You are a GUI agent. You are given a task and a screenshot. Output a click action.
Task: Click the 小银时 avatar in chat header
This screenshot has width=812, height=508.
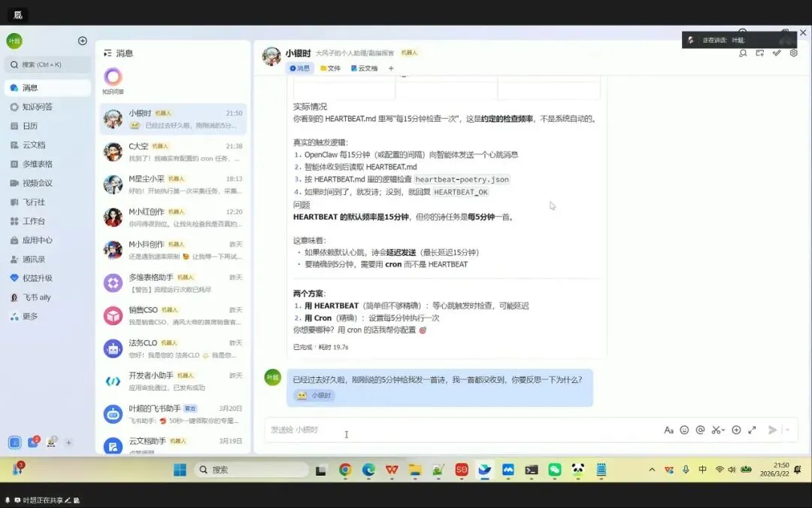[271, 56]
